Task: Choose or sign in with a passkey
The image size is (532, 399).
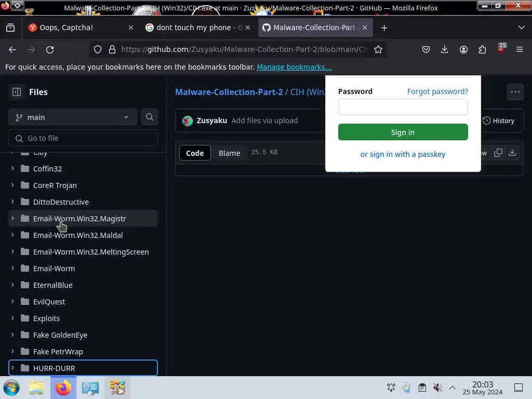Action: click(403, 154)
